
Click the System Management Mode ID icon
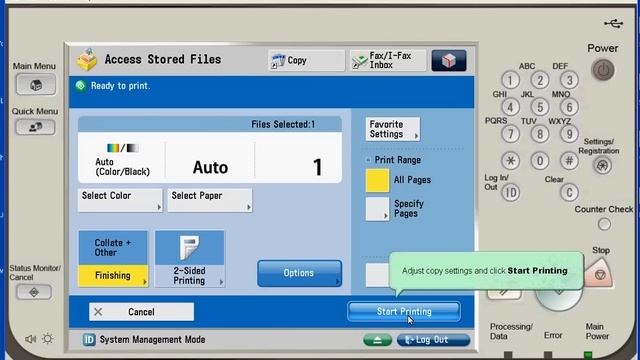(89, 340)
